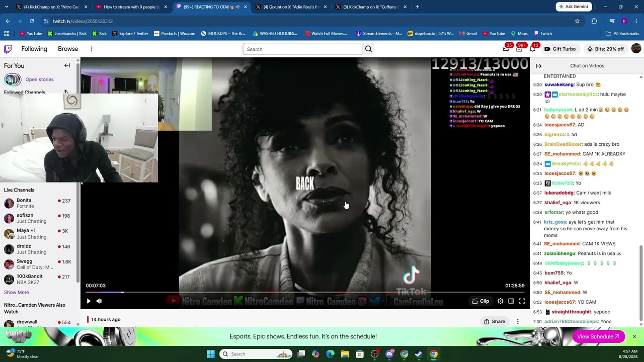The image size is (644, 362).
Task: Open the All Bookmarks folder
Action: coord(622,34)
